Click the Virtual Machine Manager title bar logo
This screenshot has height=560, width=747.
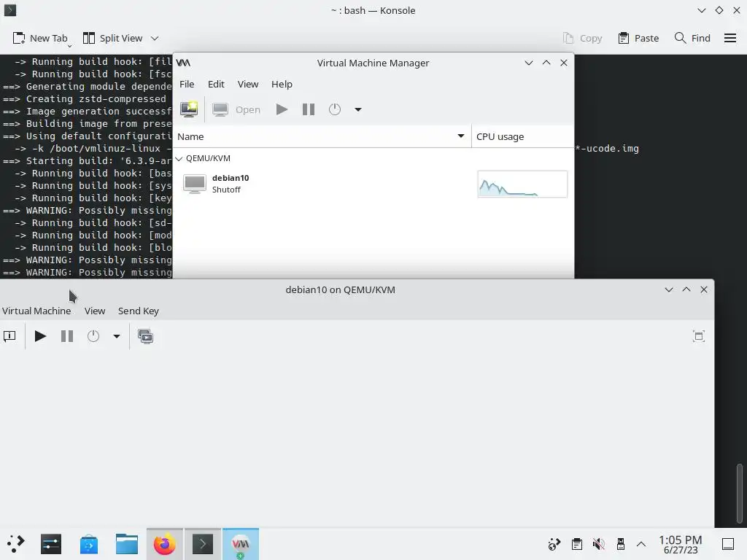[183, 63]
